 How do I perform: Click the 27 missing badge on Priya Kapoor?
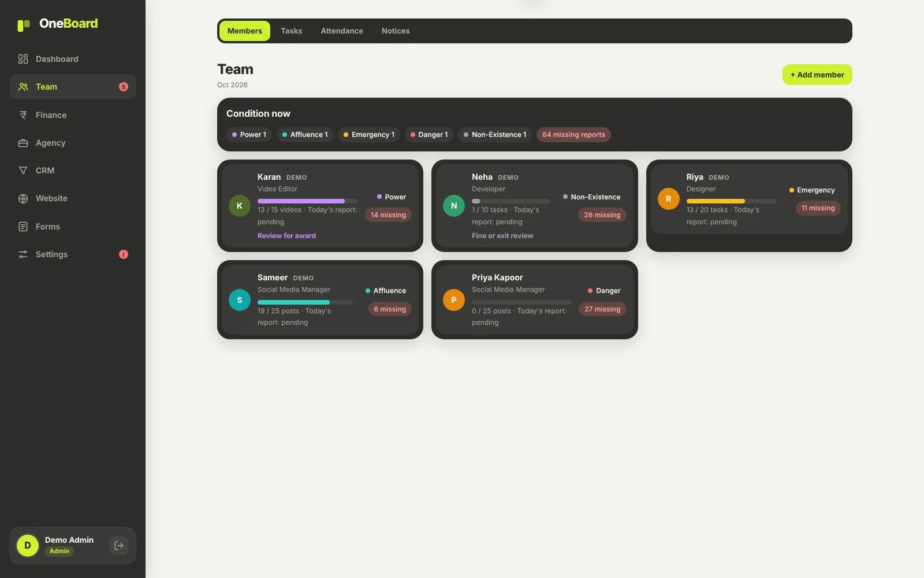click(602, 309)
